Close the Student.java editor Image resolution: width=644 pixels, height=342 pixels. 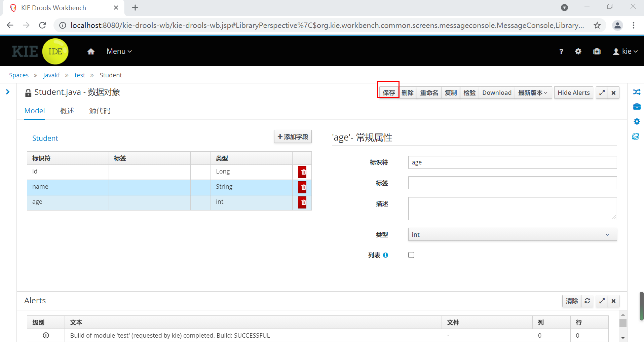pyautogui.click(x=613, y=93)
